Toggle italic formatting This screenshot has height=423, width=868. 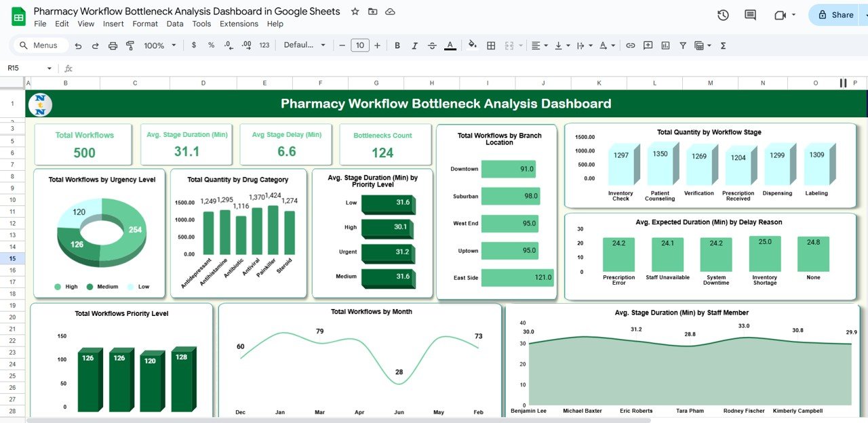pos(415,45)
